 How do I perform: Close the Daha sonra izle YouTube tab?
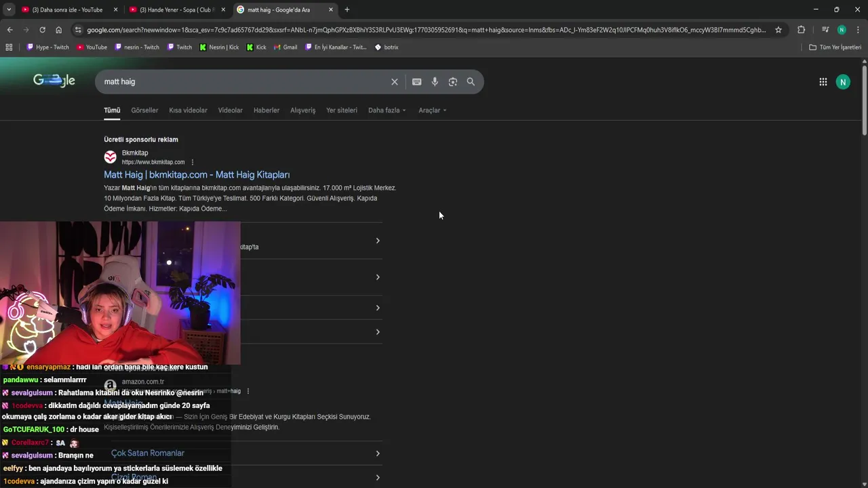click(x=115, y=9)
